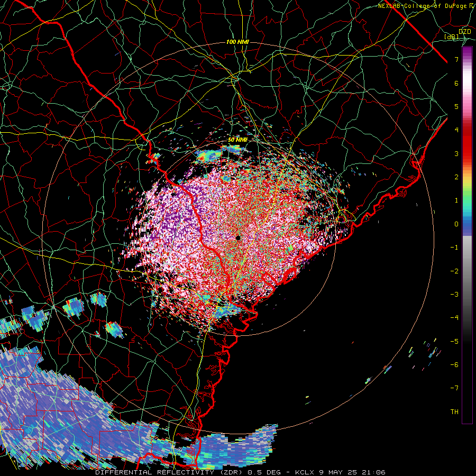476x476 pixels.
Task: Click the '1' value on the color scale
Action: click(456, 200)
